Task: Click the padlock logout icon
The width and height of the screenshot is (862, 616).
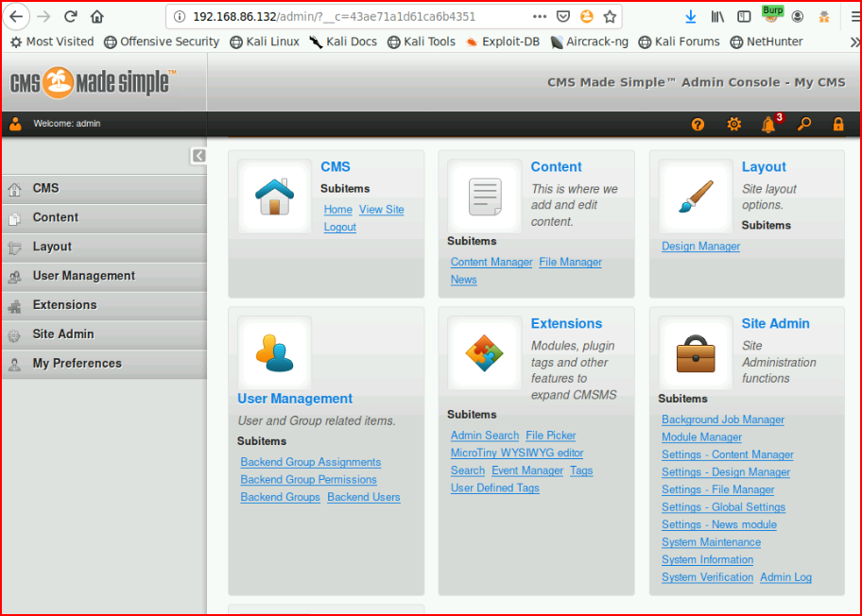Action: 837,124
